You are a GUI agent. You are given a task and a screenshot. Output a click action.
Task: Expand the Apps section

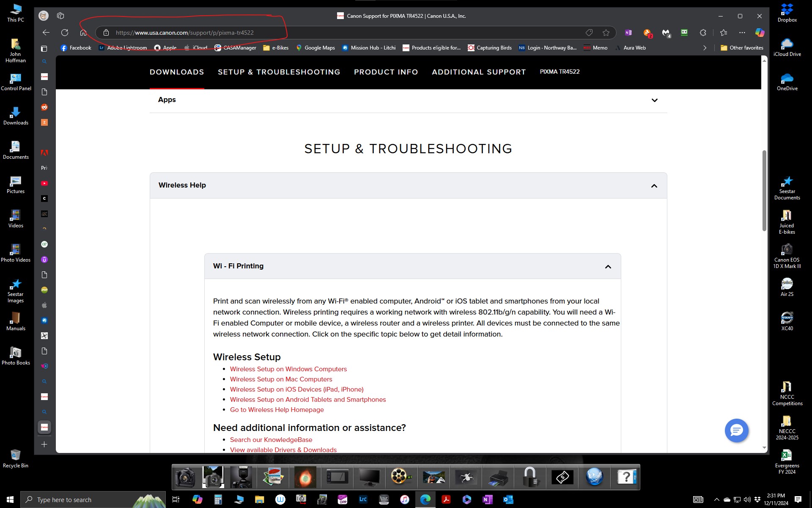[655, 100]
